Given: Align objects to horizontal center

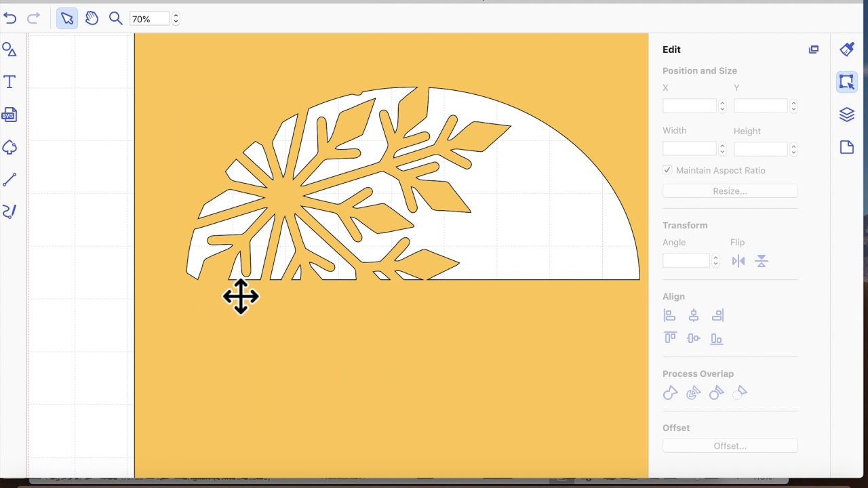Looking at the screenshot, I should tap(694, 315).
